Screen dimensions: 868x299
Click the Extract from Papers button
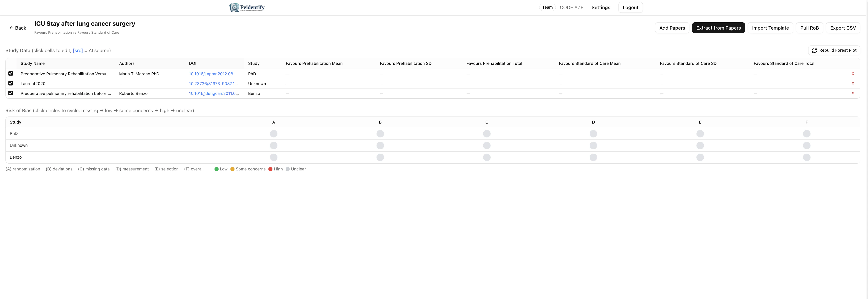coord(718,28)
